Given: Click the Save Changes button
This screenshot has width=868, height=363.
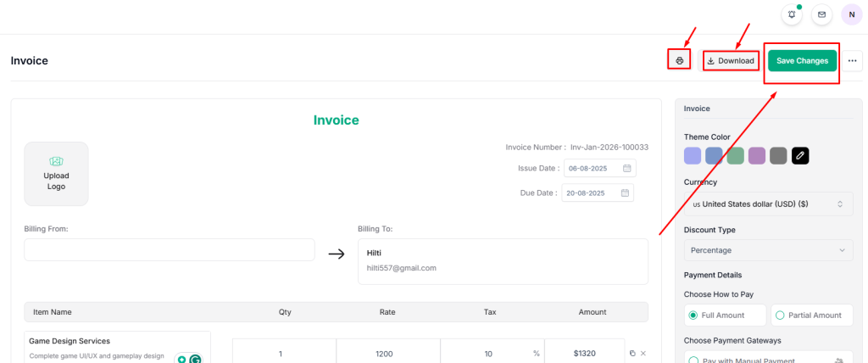Looking at the screenshot, I should coord(802,61).
